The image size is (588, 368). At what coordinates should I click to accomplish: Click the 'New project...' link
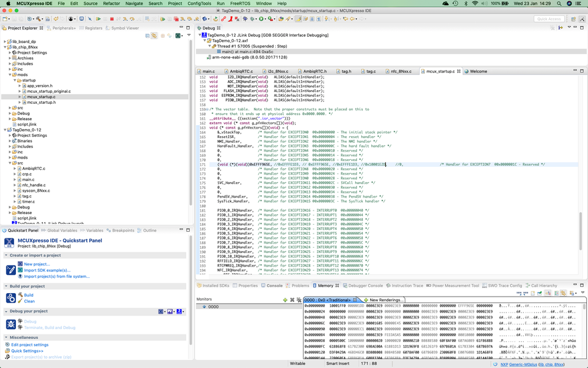coord(37,264)
